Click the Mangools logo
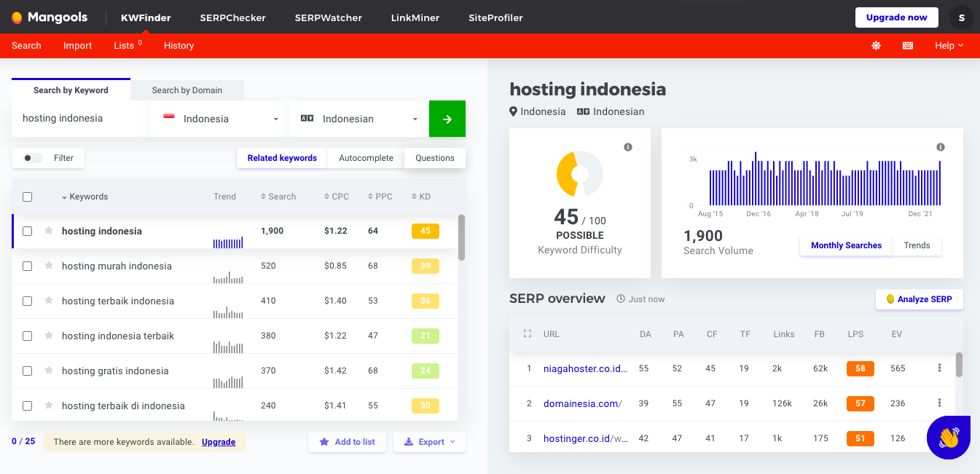The image size is (980, 474). tap(49, 17)
